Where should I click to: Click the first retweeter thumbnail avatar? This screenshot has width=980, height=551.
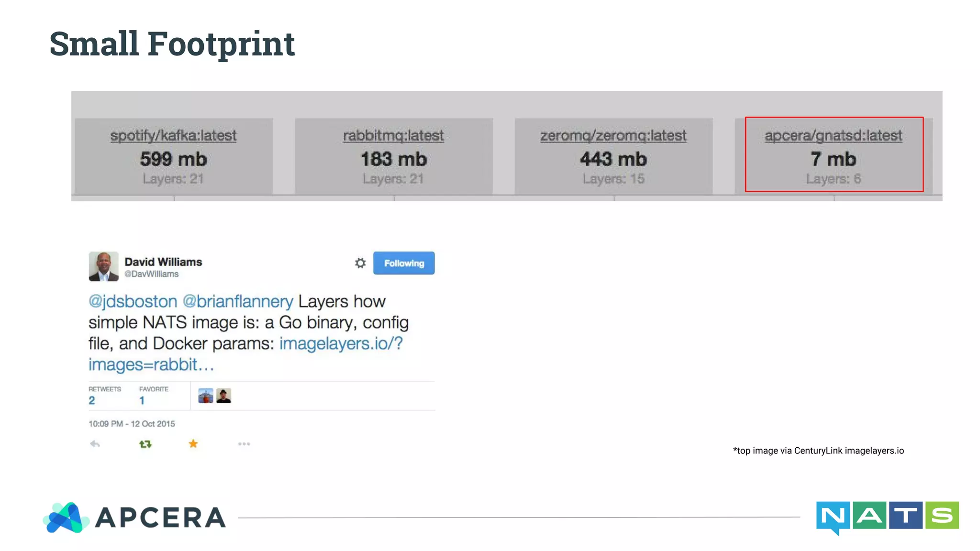pyautogui.click(x=206, y=396)
